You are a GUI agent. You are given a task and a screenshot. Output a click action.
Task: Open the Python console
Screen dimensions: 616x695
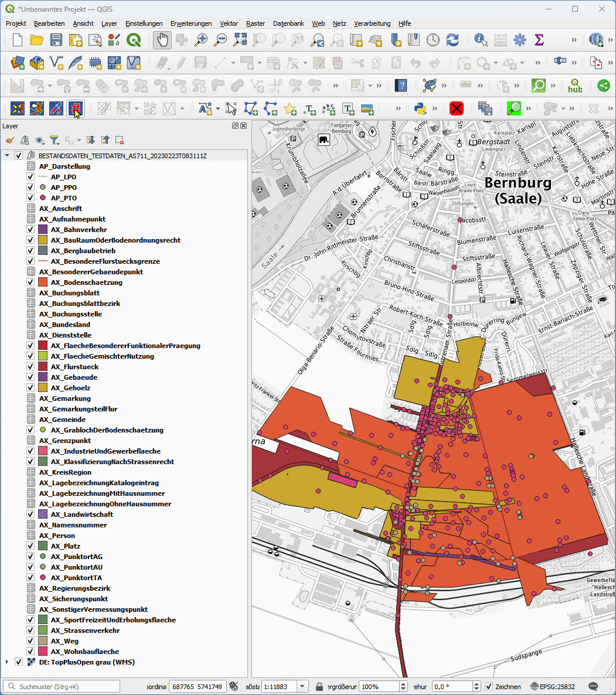tap(420, 108)
